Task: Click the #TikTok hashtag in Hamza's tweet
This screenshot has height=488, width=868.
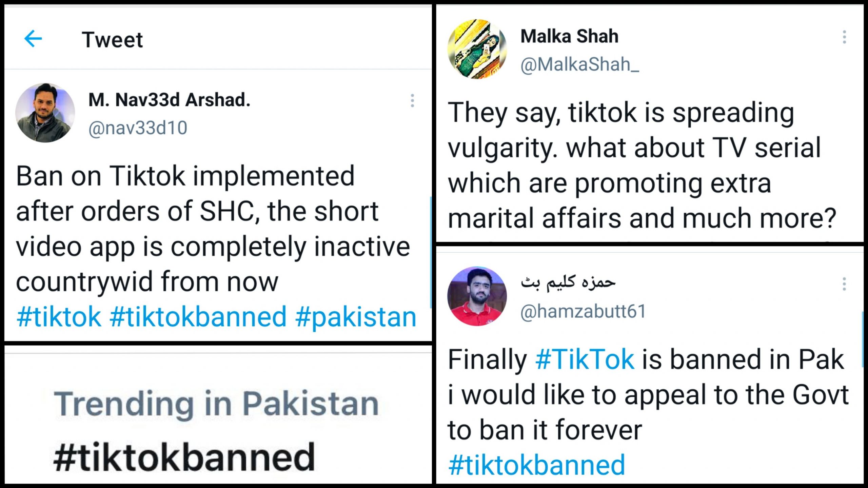Action: (585, 359)
